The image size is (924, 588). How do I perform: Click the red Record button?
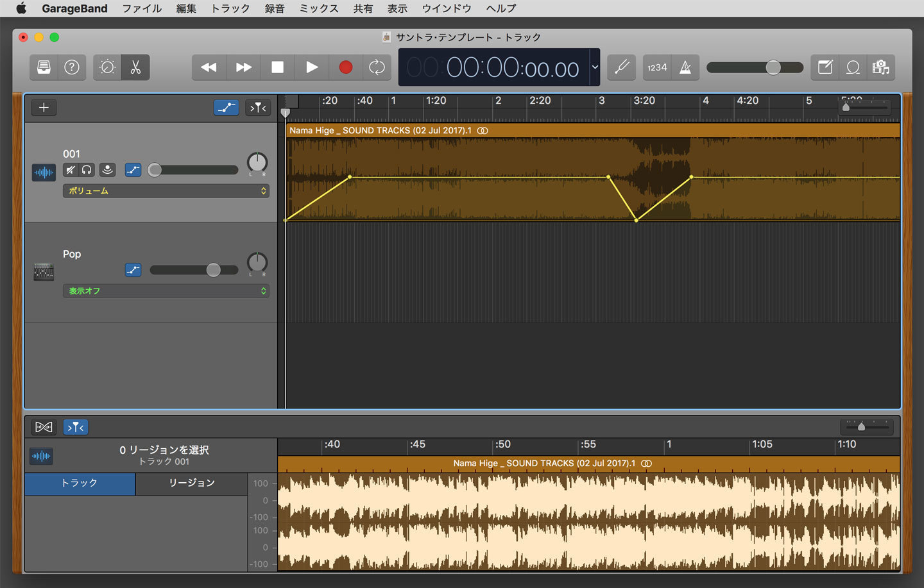[346, 67]
